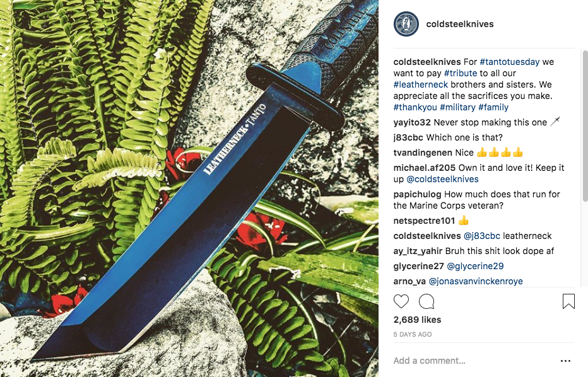Open the @glycerine29 mention link
Image resolution: width=588 pixels, height=377 pixels.
[x=475, y=266]
